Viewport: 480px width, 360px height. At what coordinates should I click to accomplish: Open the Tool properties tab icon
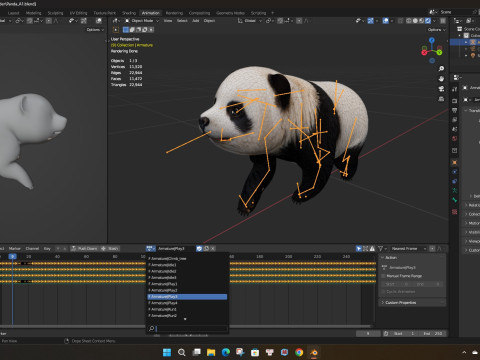point(455,89)
